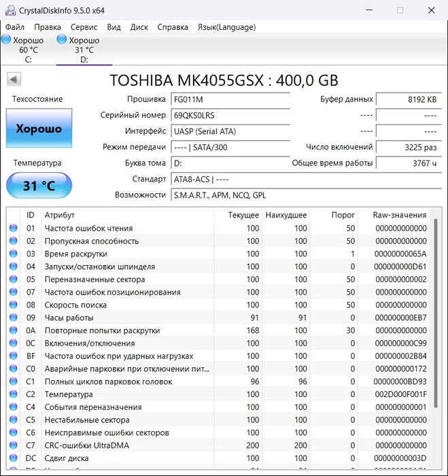Screen dimensions: 448x476
Task: Select attribute text Часы работы
Action: [69, 318]
